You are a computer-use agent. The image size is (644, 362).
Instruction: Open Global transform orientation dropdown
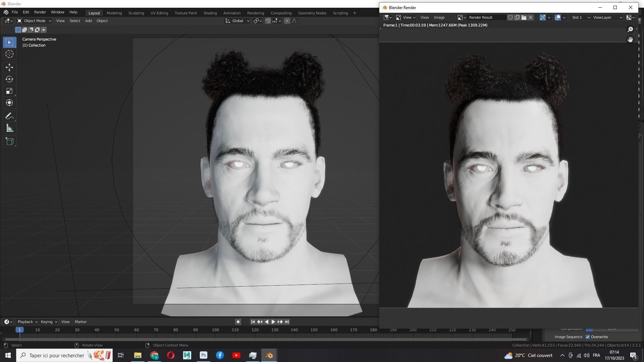pyautogui.click(x=237, y=21)
